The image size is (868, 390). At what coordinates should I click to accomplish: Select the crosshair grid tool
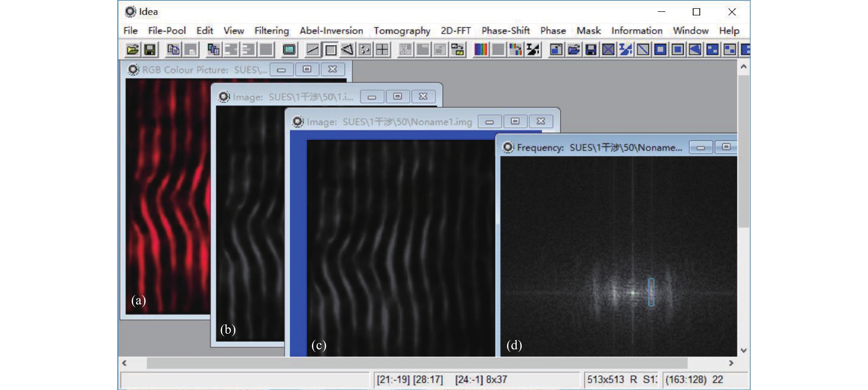[382, 50]
